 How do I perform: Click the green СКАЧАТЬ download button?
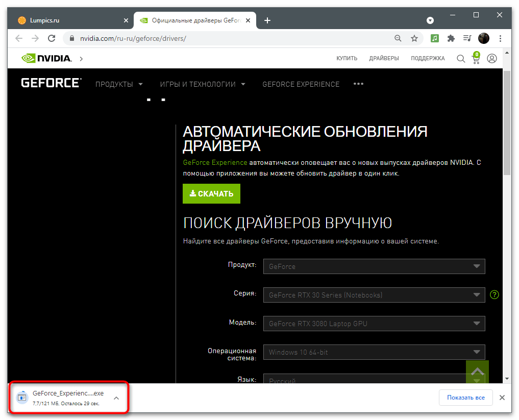211,193
